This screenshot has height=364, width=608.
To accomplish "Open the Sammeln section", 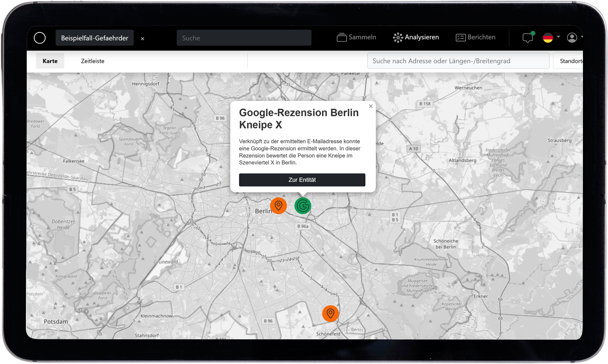I will click(x=356, y=37).
